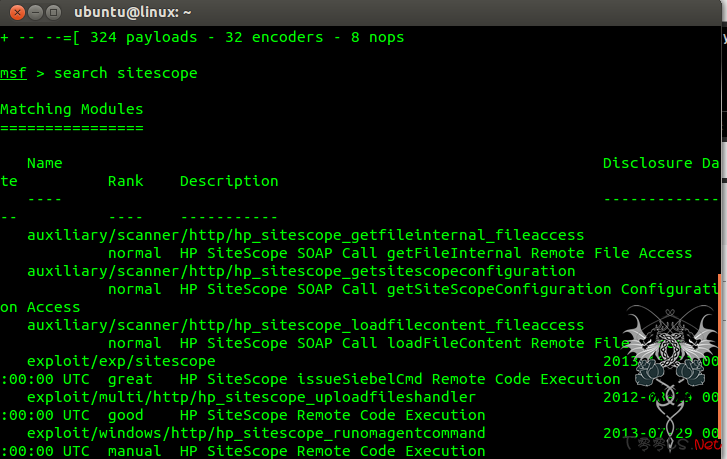
Task: Select the hp_sitescope_runomagentcommand module line
Action: 255,433
